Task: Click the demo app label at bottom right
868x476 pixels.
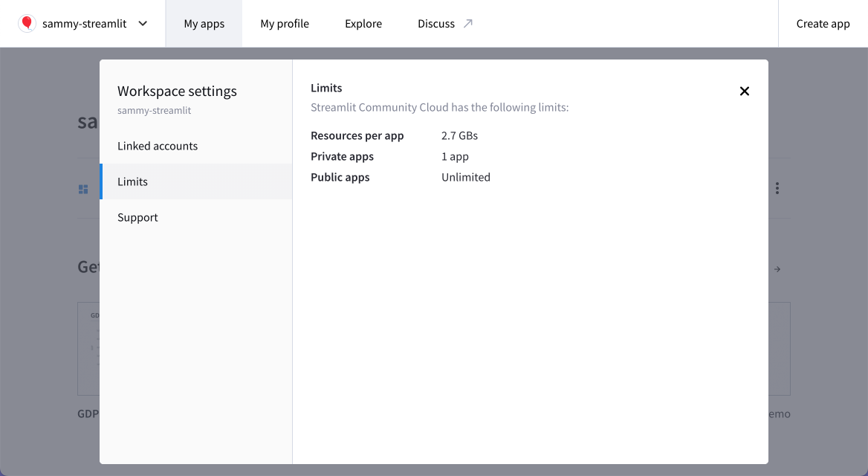Action: pos(779,414)
